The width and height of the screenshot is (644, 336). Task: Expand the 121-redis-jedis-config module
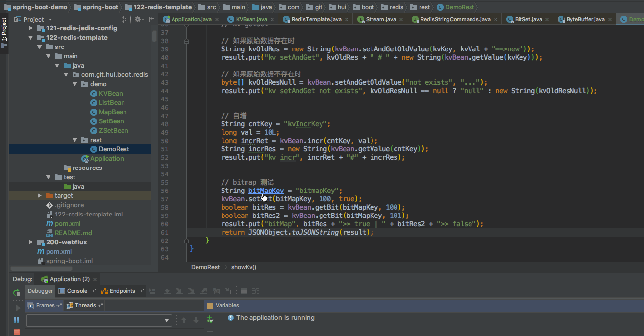coord(31,28)
